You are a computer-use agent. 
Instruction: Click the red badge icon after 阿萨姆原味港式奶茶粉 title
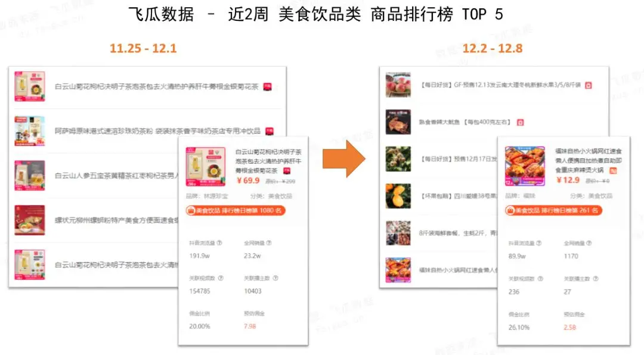point(270,131)
